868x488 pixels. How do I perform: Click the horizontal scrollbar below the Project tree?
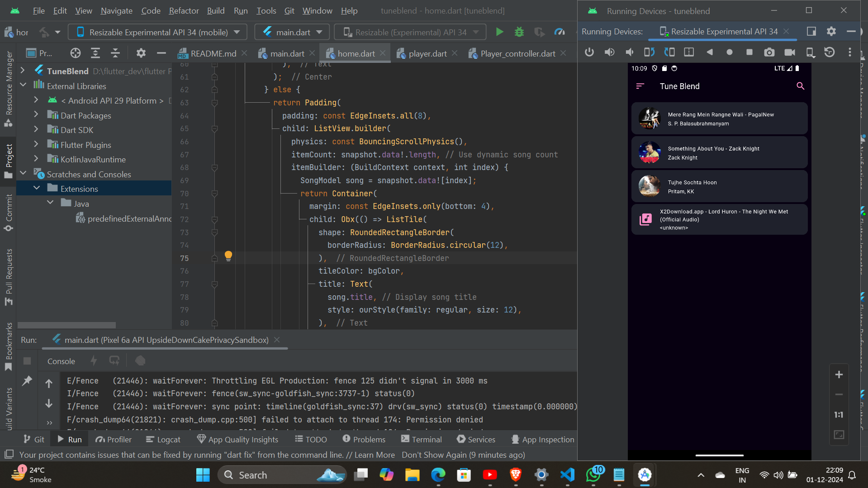click(66, 325)
